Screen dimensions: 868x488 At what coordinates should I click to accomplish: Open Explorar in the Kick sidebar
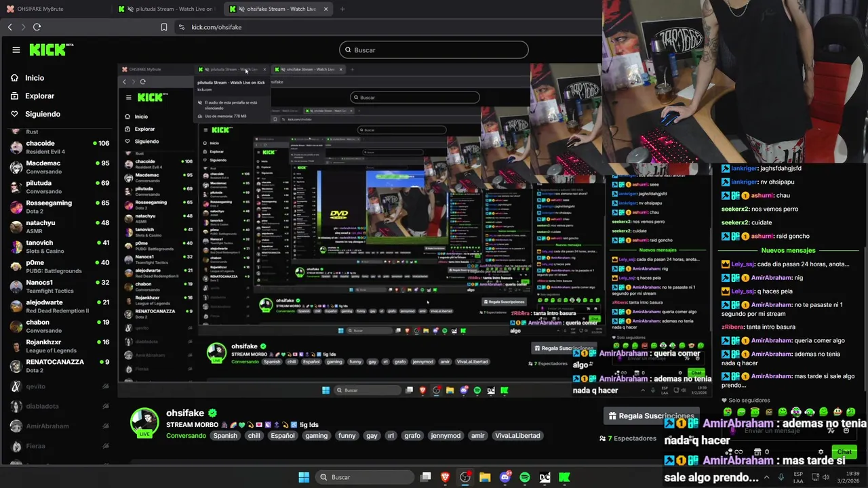pos(39,96)
